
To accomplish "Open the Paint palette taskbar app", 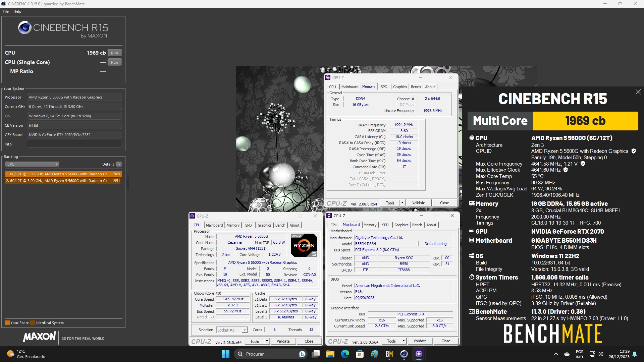I will tap(375, 354).
